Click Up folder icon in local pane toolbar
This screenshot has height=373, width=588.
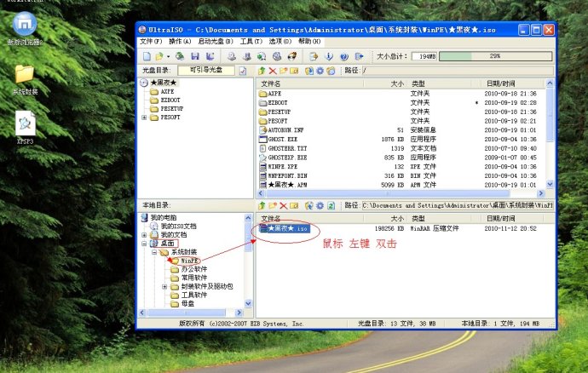tap(262, 205)
